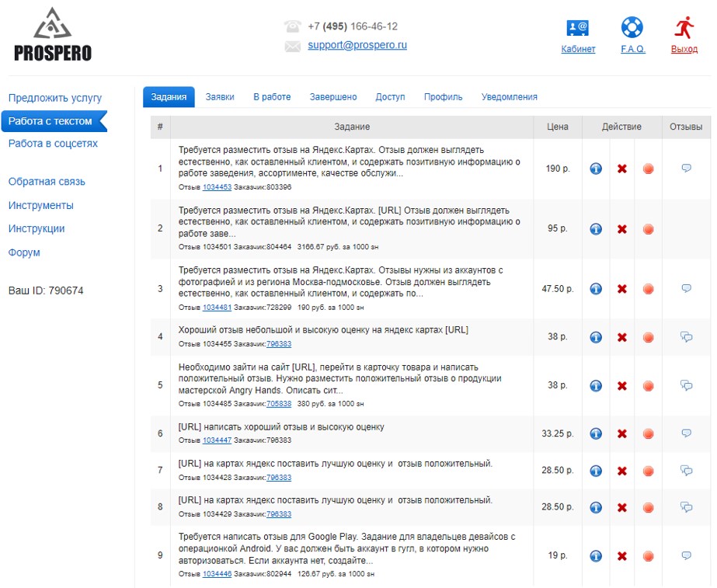Click the red circle in the Angry Hands row

click(648, 386)
